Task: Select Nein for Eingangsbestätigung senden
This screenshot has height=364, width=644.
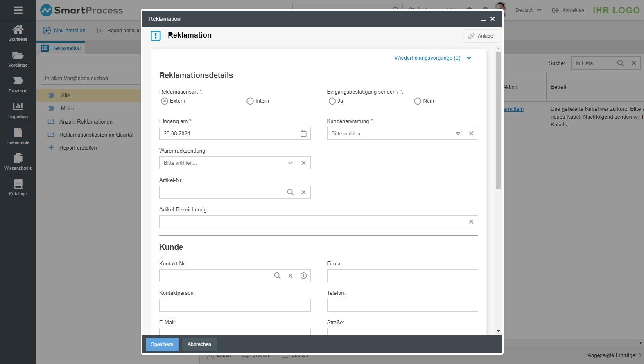Action: (x=418, y=101)
